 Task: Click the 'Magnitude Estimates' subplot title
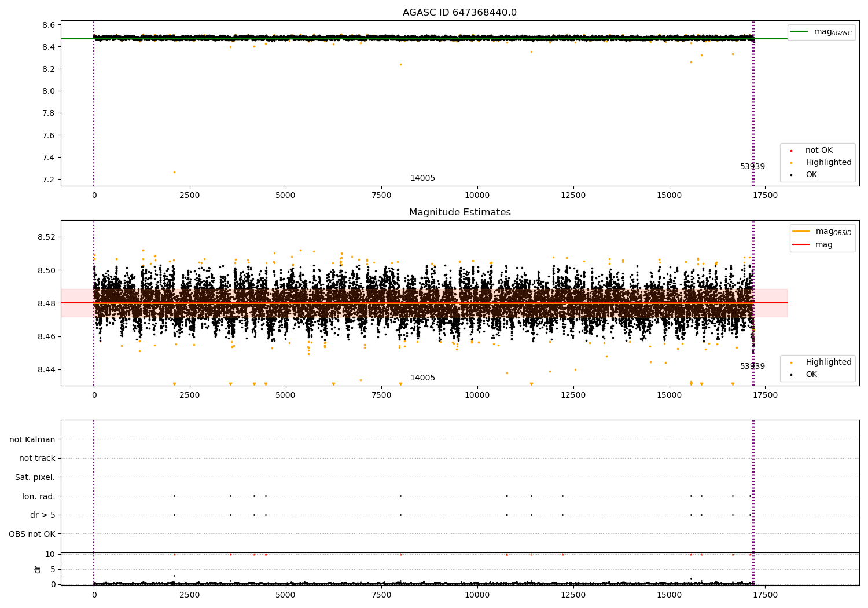[x=459, y=213]
